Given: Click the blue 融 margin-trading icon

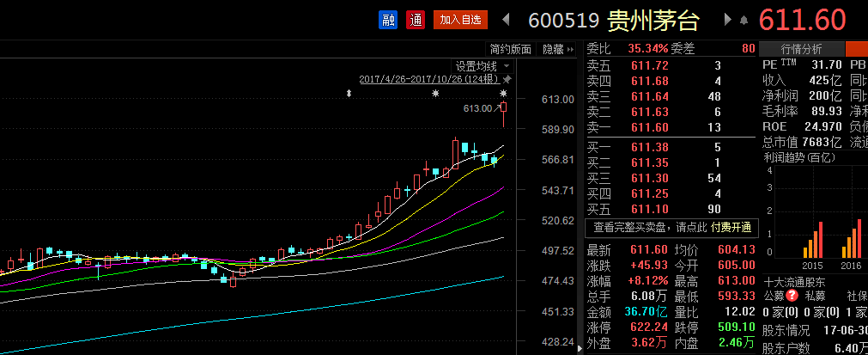Looking at the screenshot, I should [x=388, y=20].
